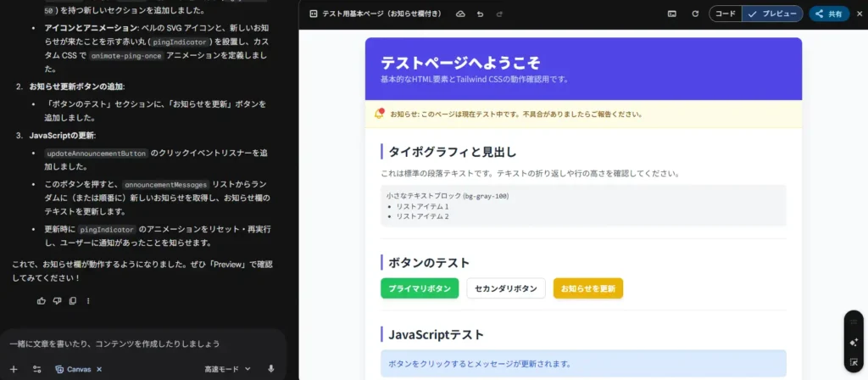Click the thumbs-up feedback icon
This screenshot has height=380, width=868.
(x=41, y=301)
